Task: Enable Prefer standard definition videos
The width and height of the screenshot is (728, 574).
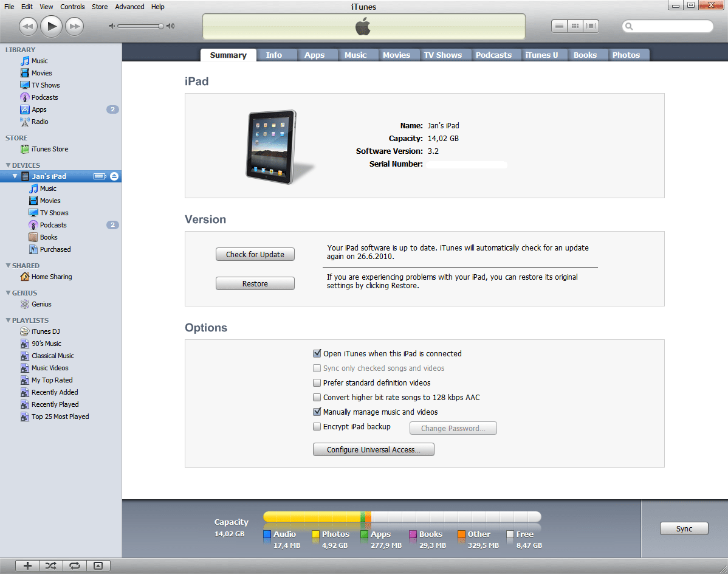Action: 317,382
